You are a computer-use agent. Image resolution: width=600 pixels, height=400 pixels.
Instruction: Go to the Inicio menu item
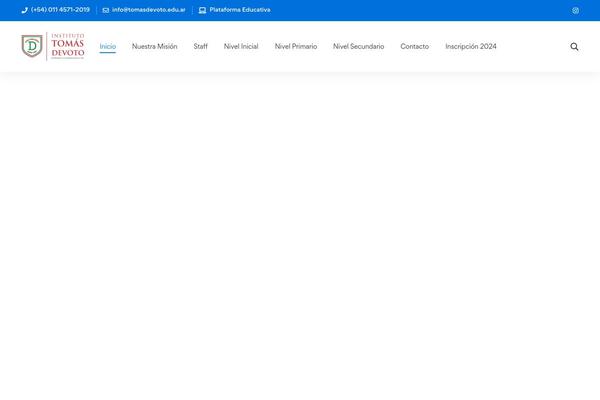coord(108,46)
